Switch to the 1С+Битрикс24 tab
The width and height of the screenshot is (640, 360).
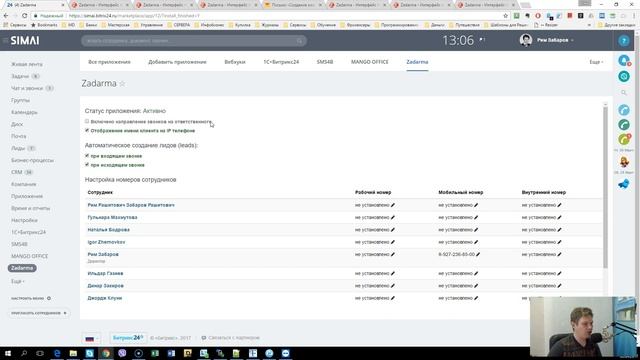click(x=281, y=62)
